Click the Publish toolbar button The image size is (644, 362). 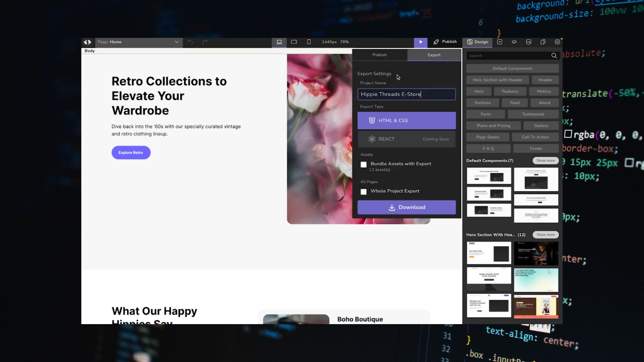(445, 42)
